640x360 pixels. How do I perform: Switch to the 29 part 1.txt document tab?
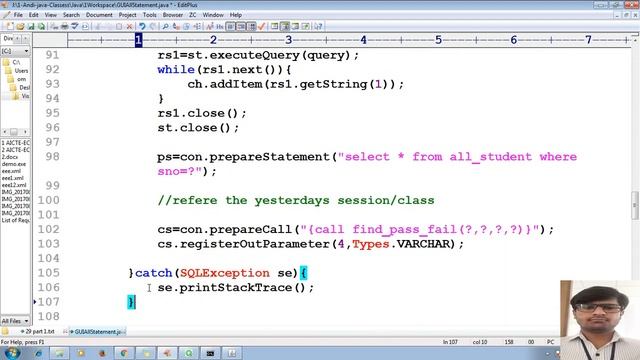point(39,331)
